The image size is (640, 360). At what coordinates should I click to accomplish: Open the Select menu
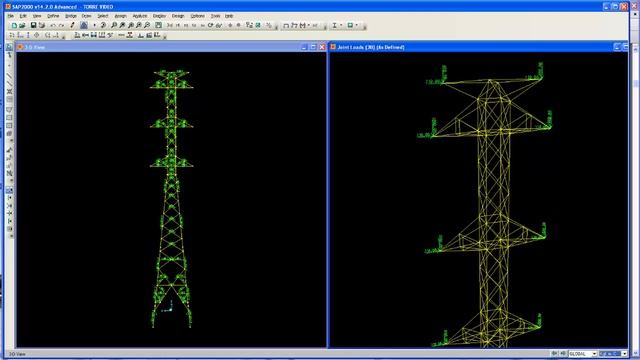[x=102, y=16]
